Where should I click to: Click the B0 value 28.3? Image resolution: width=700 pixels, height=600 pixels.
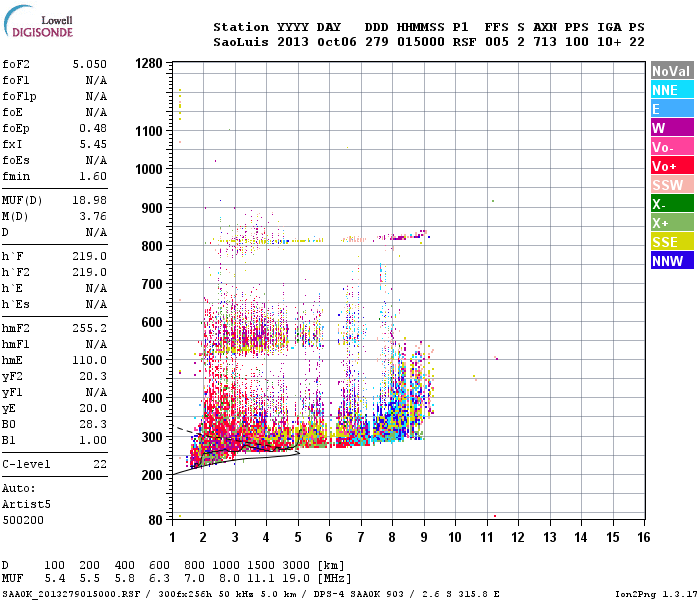coord(93,425)
